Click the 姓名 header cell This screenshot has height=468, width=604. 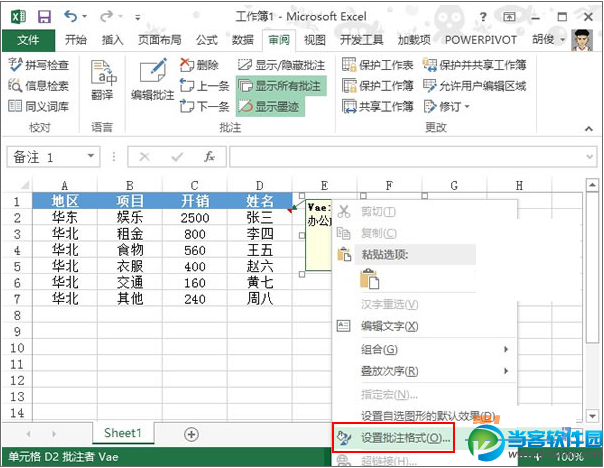[x=260, y=201]
